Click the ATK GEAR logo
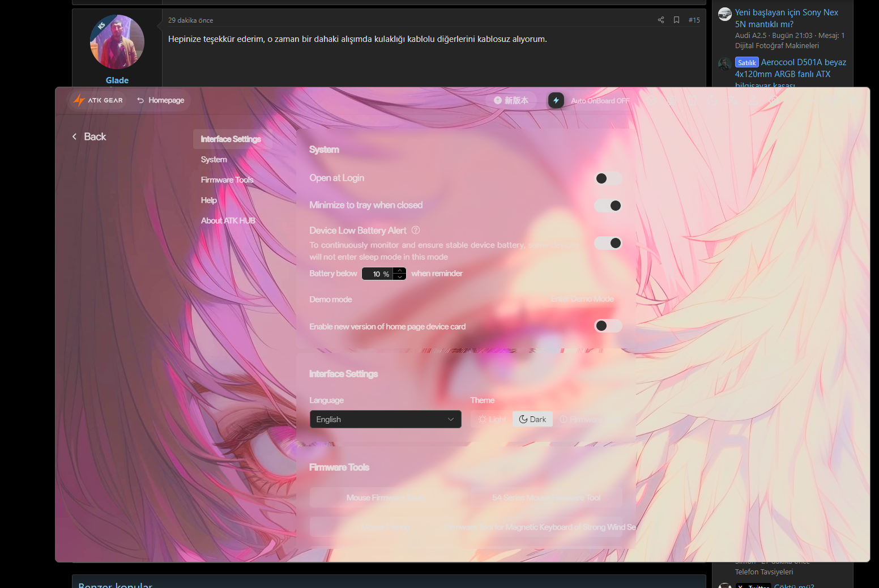879x588 pixels. pos(98,100)
